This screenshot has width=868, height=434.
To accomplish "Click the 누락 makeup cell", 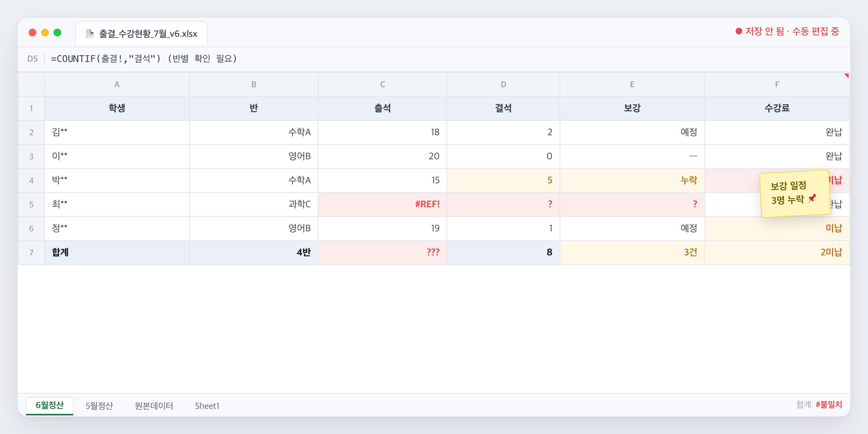I will tap(632, 181).
